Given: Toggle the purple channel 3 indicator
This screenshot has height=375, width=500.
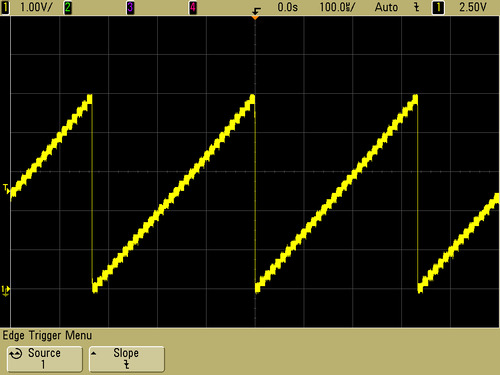Looking at the screenshot, I should (130, 7).
